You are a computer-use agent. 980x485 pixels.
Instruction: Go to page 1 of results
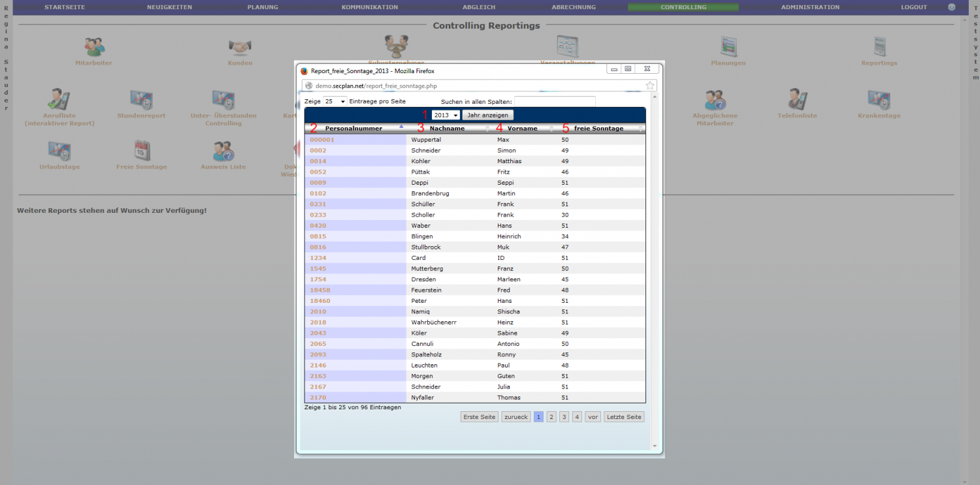pos(538,417)
